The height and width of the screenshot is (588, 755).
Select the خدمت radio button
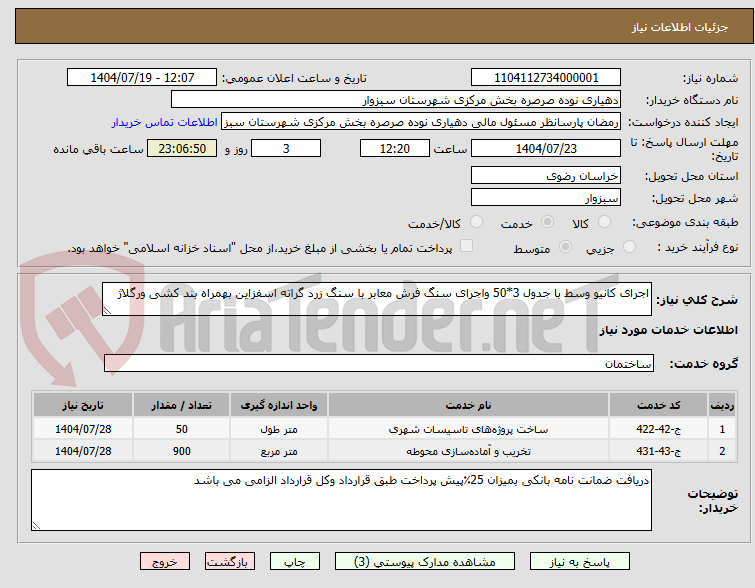[x=547, y=222]
